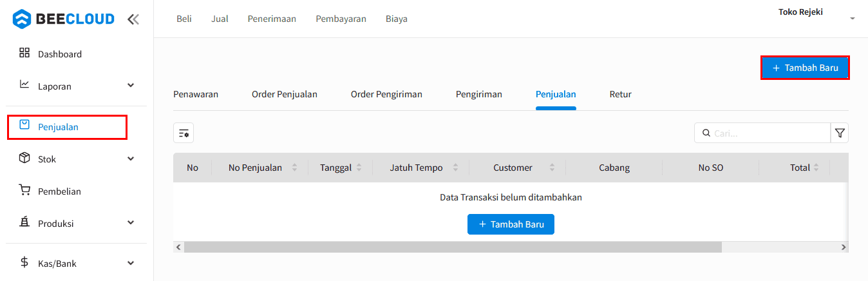Switch to the Order Penjualan tab
The image size is (868, 281).
285,94
